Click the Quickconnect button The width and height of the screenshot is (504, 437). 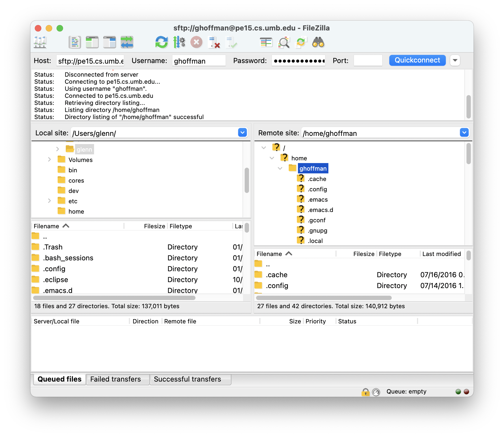tap(417, 60)
